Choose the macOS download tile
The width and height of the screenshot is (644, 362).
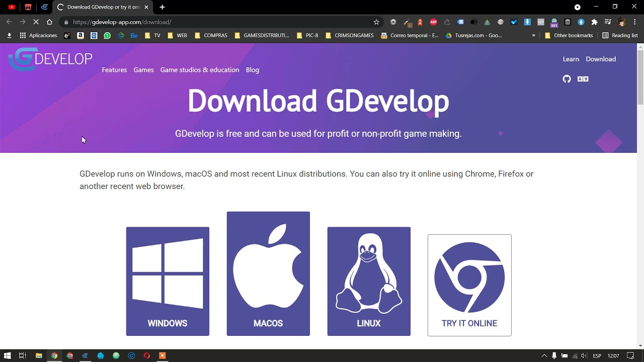coord(268,274)
